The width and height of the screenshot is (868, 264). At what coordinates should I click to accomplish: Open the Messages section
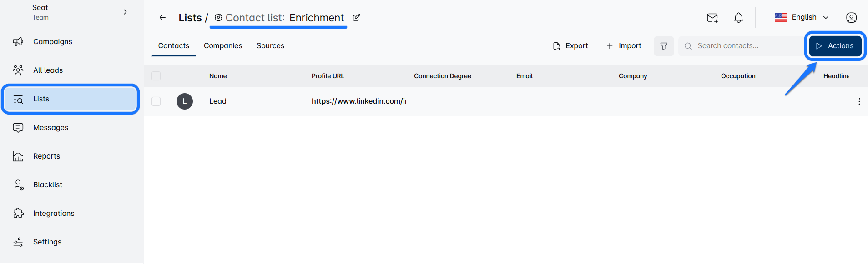50,127
